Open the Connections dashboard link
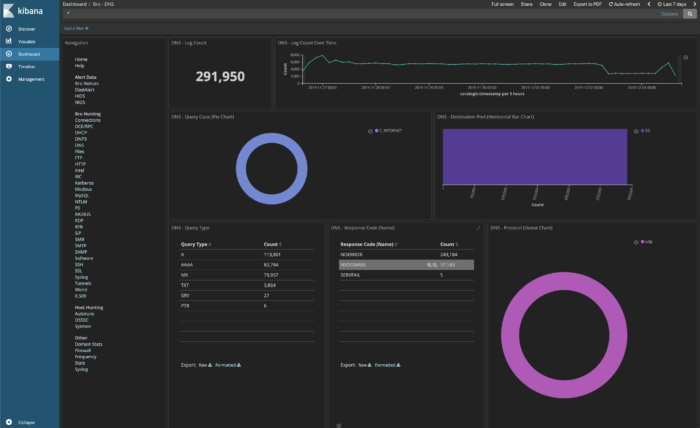The width and height of the screenshot is (700, 428). pyautogui.click(x=88, y=120)
